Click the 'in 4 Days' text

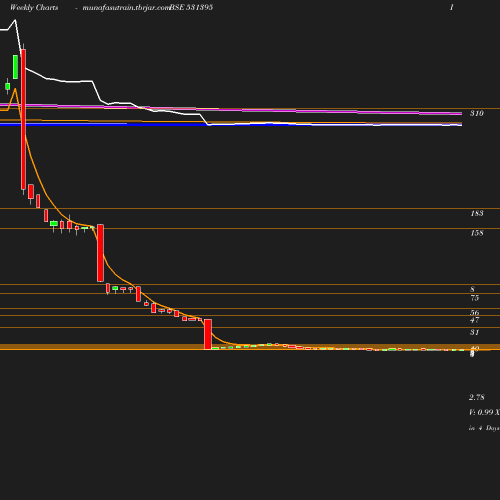tap(484, 428)
